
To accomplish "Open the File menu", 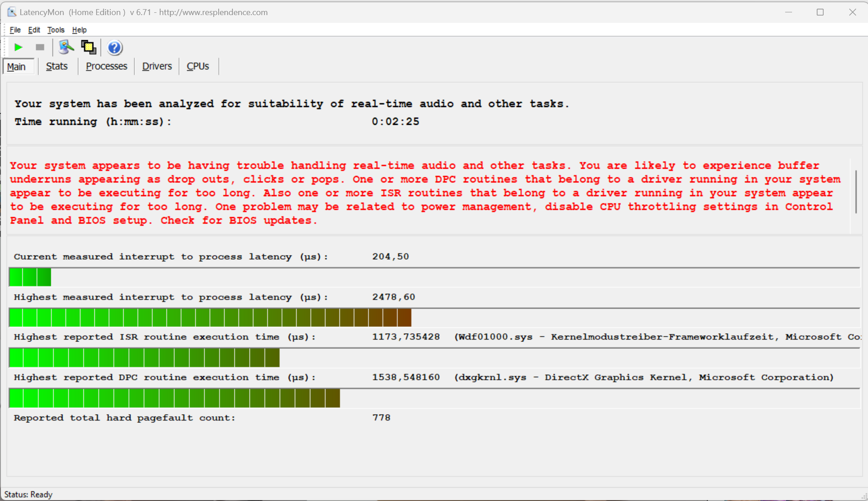I will click(15, 30).
